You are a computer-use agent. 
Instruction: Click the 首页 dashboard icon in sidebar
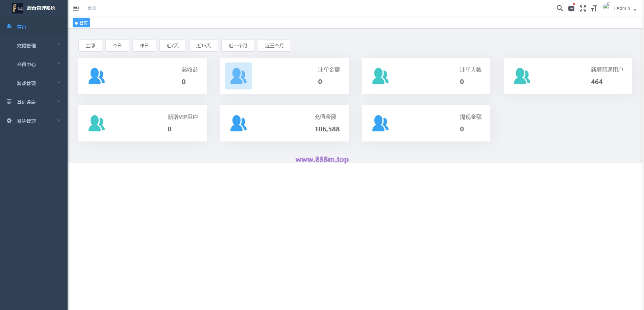coord(9,26)
